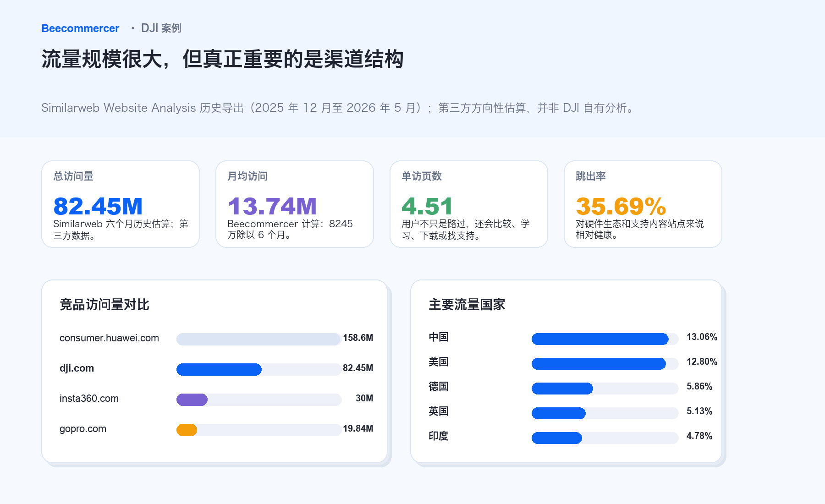Viewport: 825px width, 504px height.
Task: Click the 5.86% share value
Action: pos(699,387)
